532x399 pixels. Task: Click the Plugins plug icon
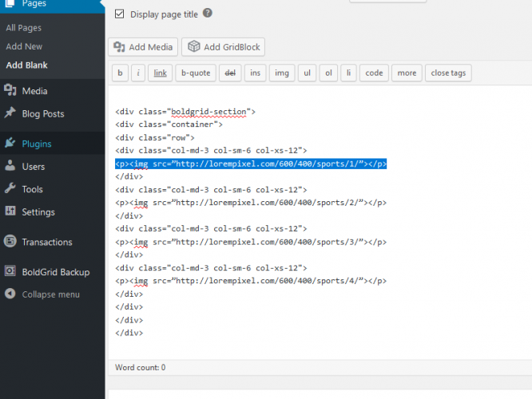(10, 144)
